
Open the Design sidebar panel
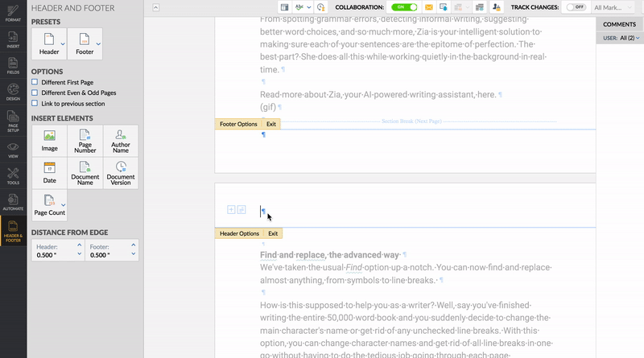coord(13,93)
